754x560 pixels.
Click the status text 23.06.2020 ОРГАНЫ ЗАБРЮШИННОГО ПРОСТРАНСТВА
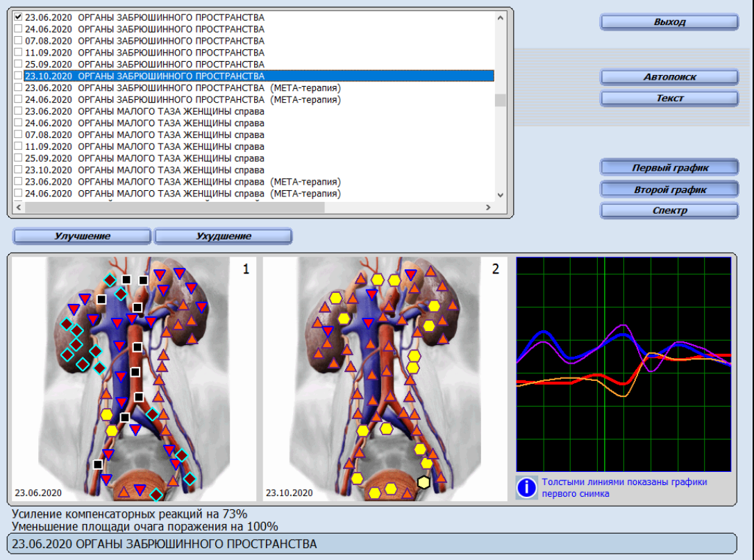[x=165, y=544]
